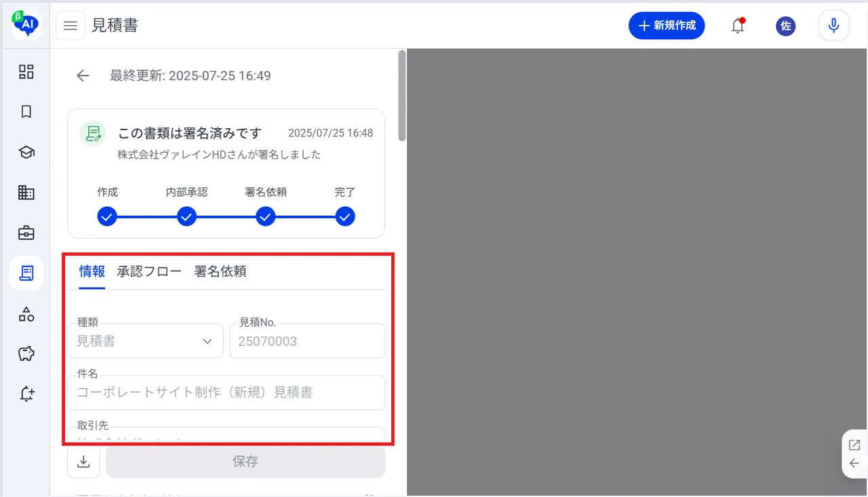
Task: Switch to the 承認フロー tab
Action: [149, 272]
